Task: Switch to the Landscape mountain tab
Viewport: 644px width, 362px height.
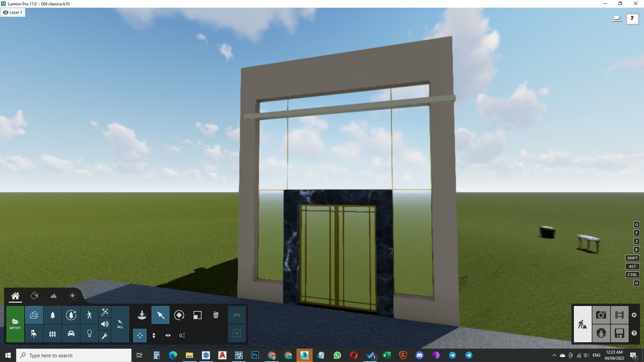Action: (53, 296)
